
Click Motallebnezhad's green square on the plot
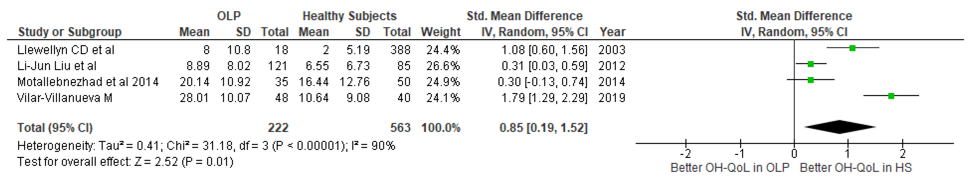coord(811,80)
